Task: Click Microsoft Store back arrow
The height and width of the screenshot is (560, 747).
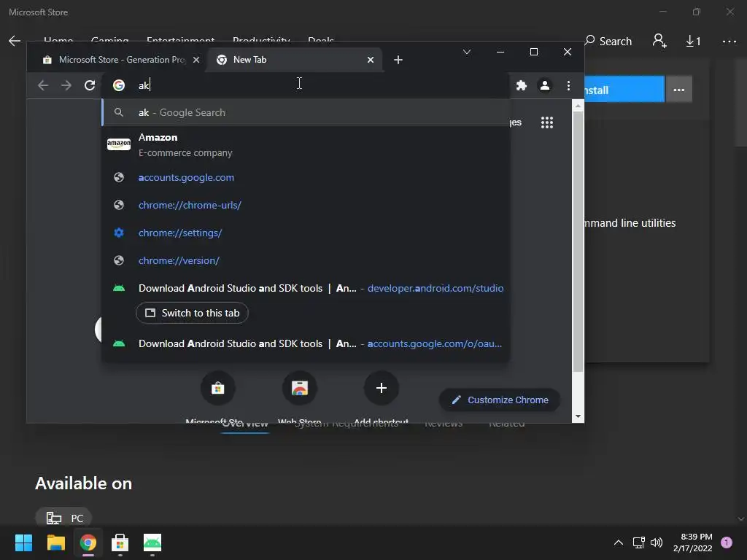Action: coord(15,41)
